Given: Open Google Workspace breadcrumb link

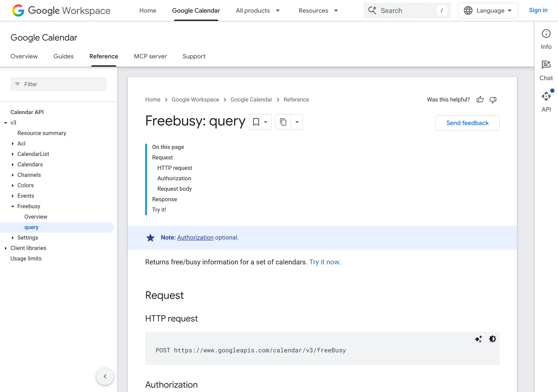Looking at the screenshot, I should pos(195,100).
